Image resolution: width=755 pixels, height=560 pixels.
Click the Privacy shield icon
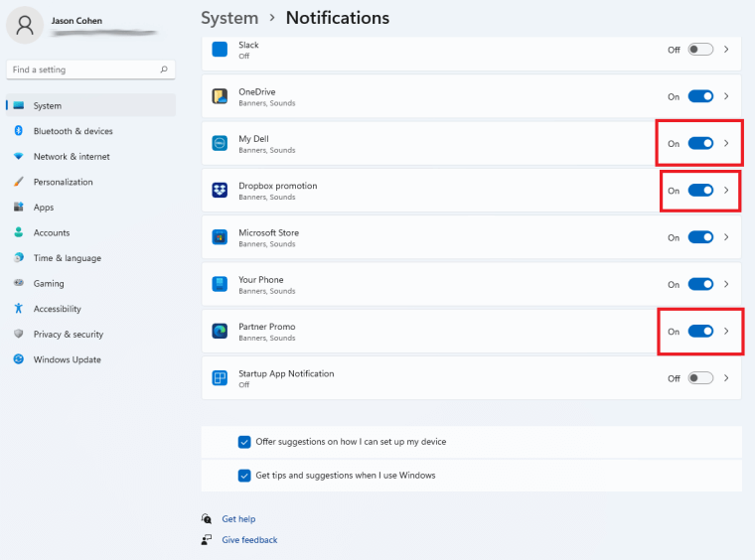[x=18, y=334]
